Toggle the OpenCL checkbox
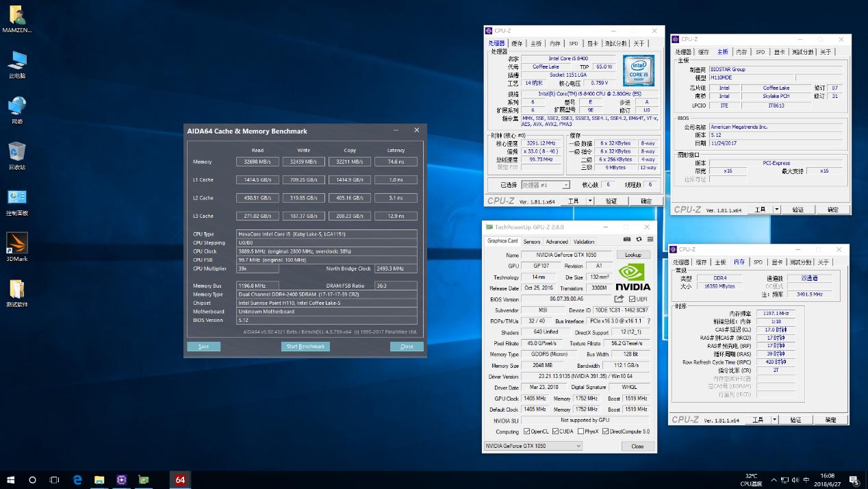The image size is (868, 489). pos(526,431)
